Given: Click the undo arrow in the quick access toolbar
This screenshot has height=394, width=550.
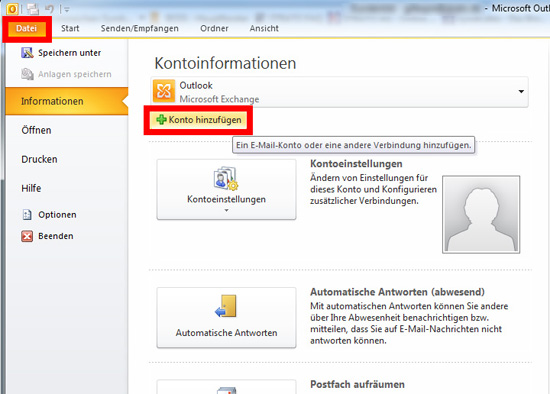Looking at the screenshot, I should pyautogui.click(x=49, y=9).
